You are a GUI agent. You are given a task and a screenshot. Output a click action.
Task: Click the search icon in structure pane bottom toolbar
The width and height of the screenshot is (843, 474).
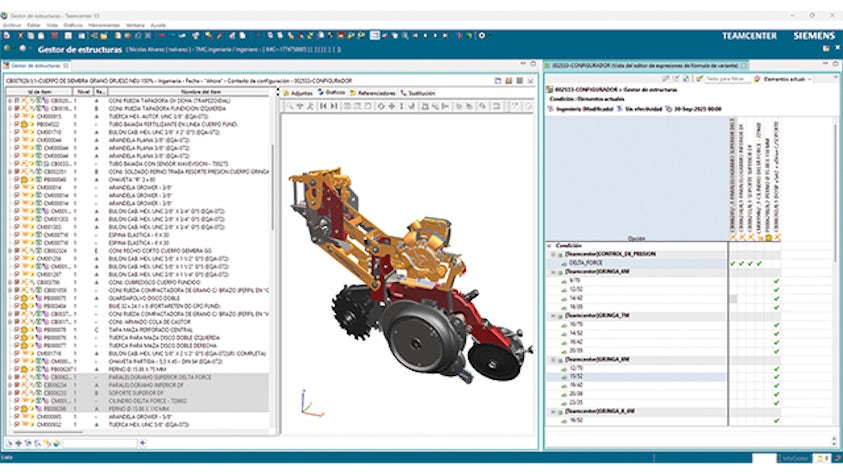[x=38, y=443]
